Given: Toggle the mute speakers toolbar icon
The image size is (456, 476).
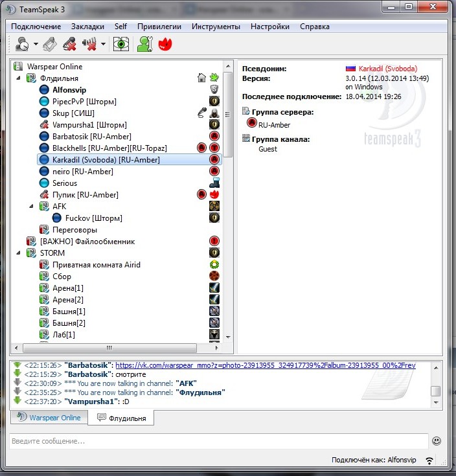Looking at the screenshot, I should (x=89, y=44).
